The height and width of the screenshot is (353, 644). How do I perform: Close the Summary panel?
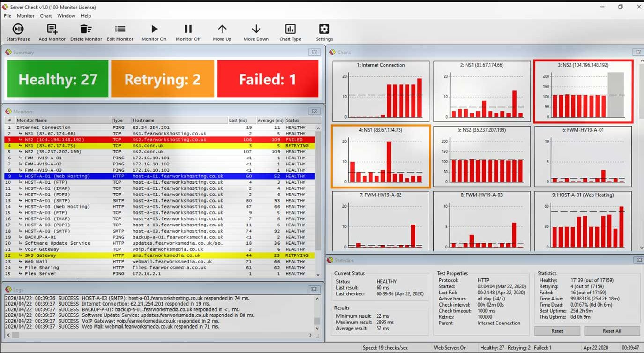[x=314, y=52]
